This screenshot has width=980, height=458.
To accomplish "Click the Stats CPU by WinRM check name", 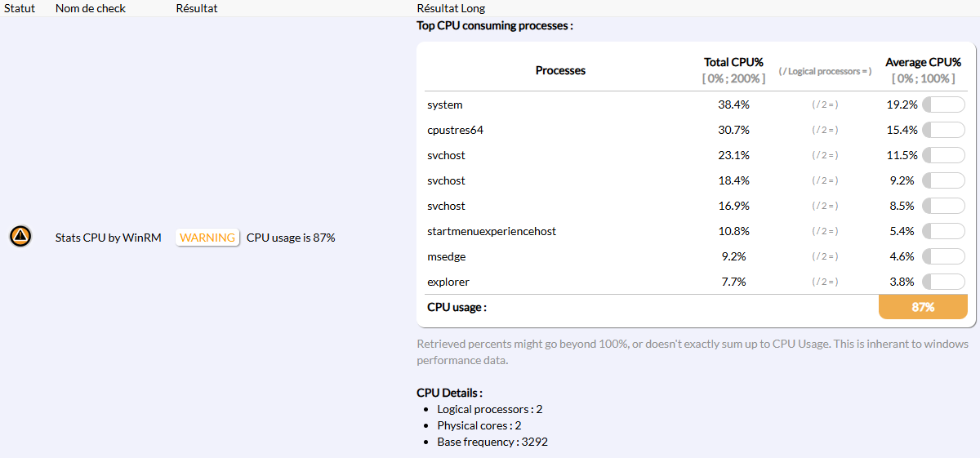I will (108, 238).
